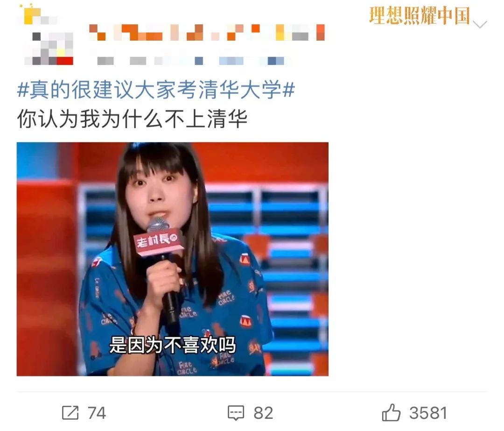Click the blurred orange username

pyautogui.click(x=207, y=33)
